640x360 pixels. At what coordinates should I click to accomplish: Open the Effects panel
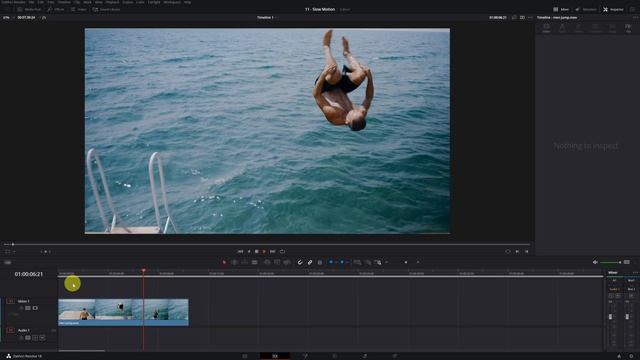(56, 9)
